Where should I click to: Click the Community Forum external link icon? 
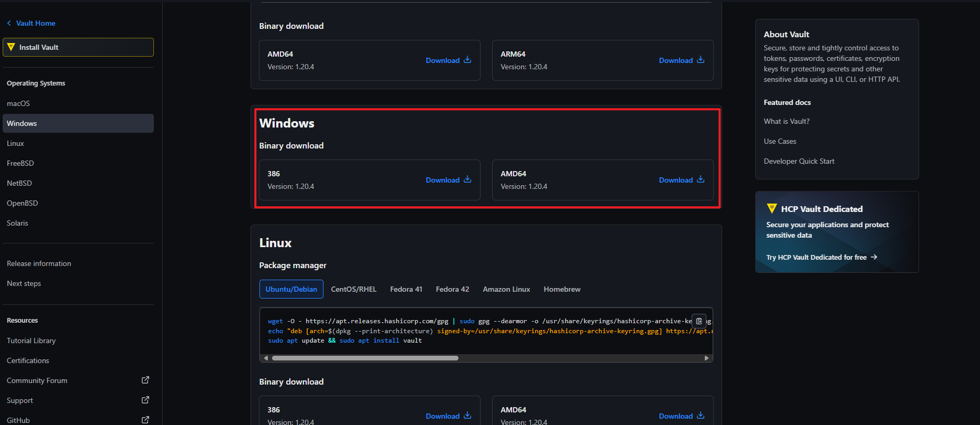pos(145,380)
